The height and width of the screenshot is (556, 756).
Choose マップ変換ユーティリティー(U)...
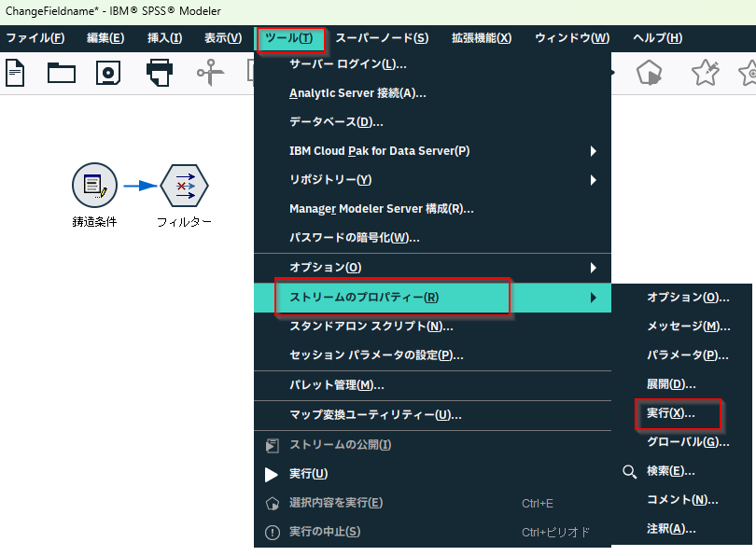click(x=432, y=415)
